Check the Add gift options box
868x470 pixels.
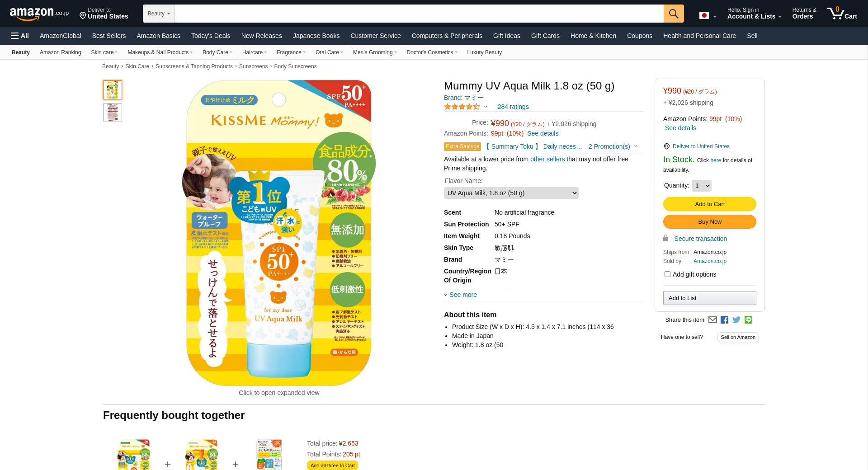point(667,274)
